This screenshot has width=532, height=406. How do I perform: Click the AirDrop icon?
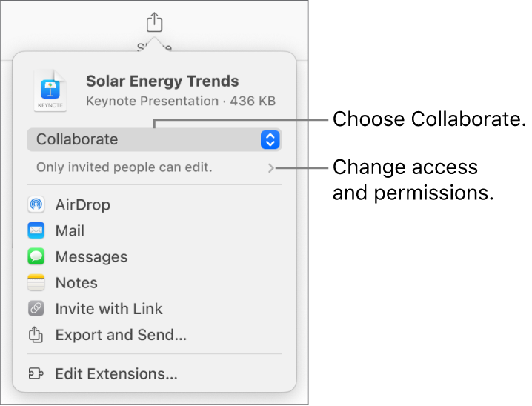[36, 204]
